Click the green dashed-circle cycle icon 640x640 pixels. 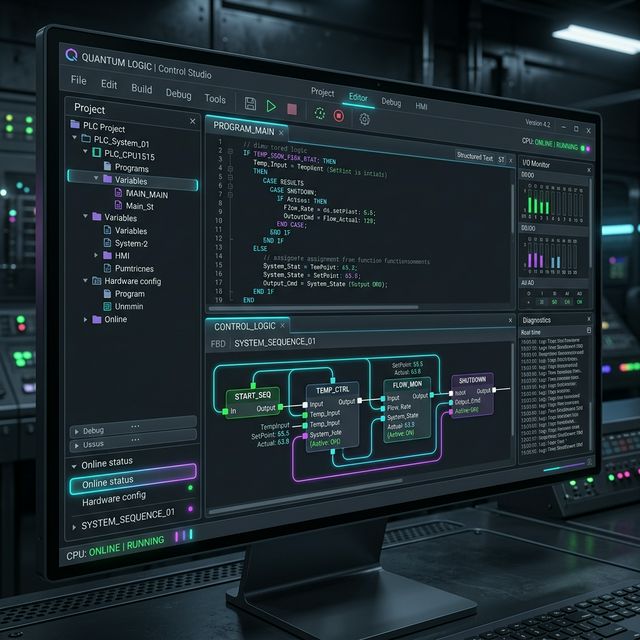pos(320,113)
